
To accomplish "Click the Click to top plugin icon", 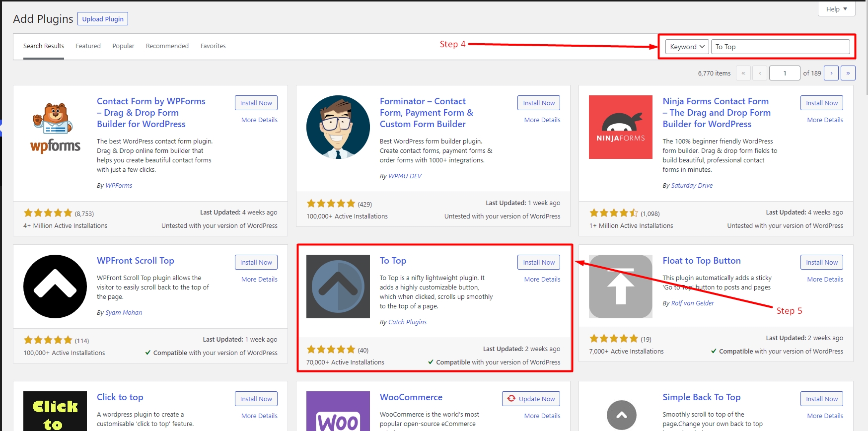I will 55,411.
